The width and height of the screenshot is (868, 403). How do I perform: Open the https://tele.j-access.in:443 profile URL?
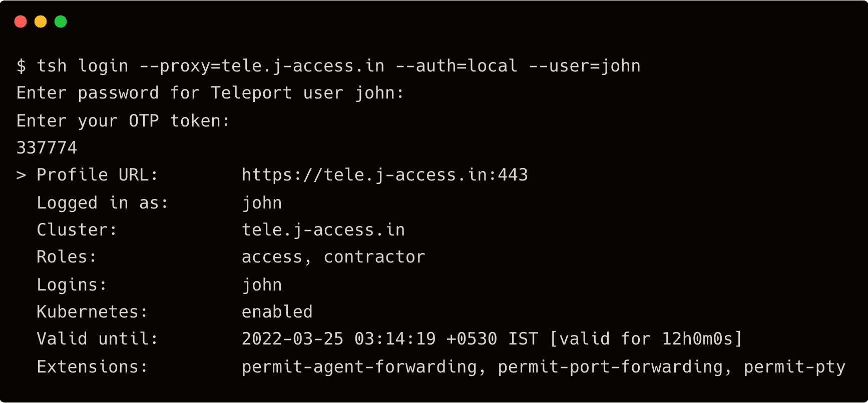[x=384, y=175]
